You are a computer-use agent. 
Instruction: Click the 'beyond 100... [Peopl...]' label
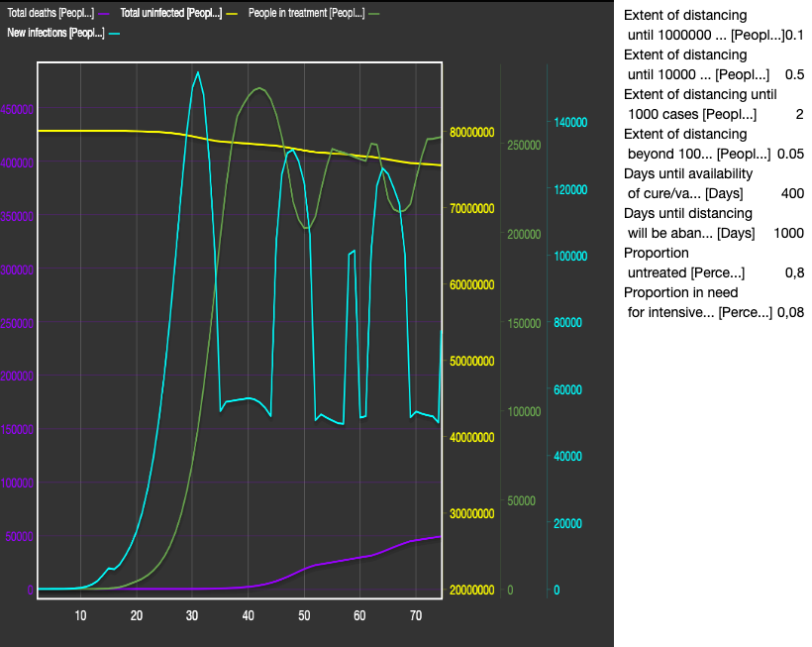click(698, 154)
